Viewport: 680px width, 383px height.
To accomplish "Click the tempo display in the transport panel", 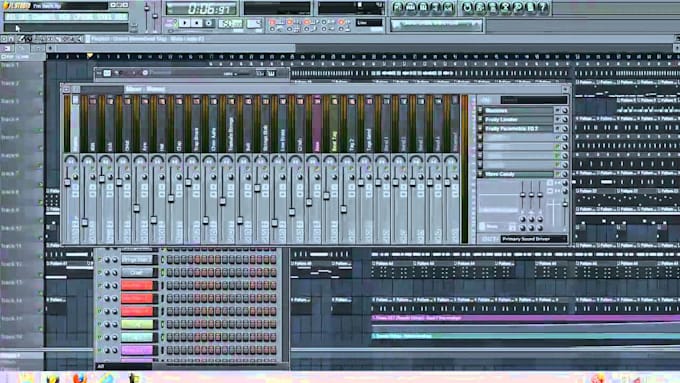I will [230, 23].
